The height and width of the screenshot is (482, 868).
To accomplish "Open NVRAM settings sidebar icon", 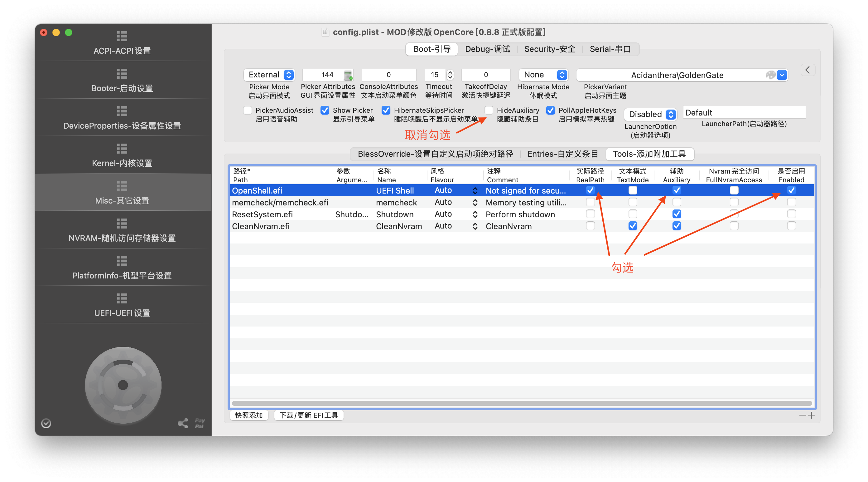I will [x=122, y=223].
